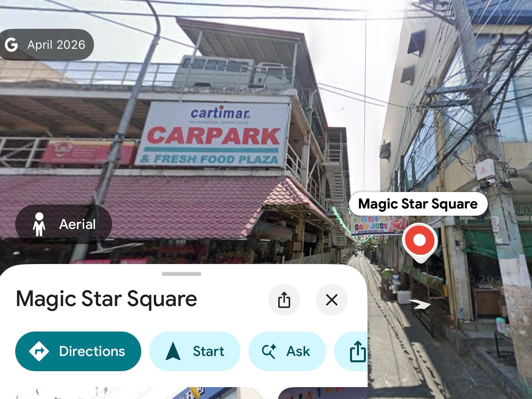This screenshot has width=532, height=399.
Task: Click the share icon beside the place title
Action: pos(284,300)
